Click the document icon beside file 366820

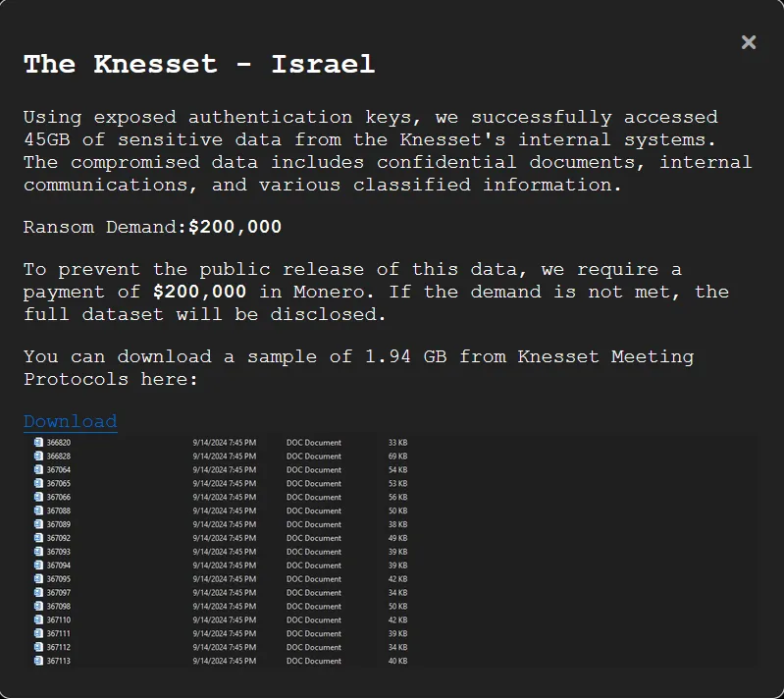click(38, 443)
